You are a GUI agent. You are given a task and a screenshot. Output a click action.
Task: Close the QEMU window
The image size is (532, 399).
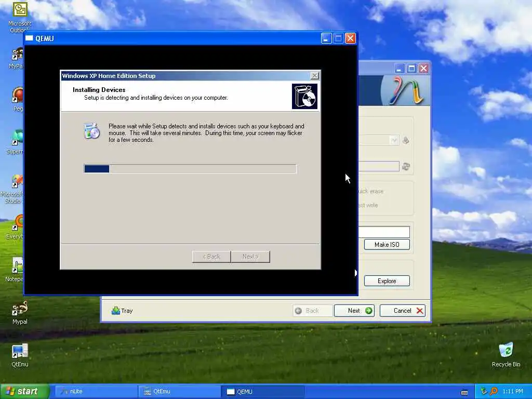click(x=350, y=38)
